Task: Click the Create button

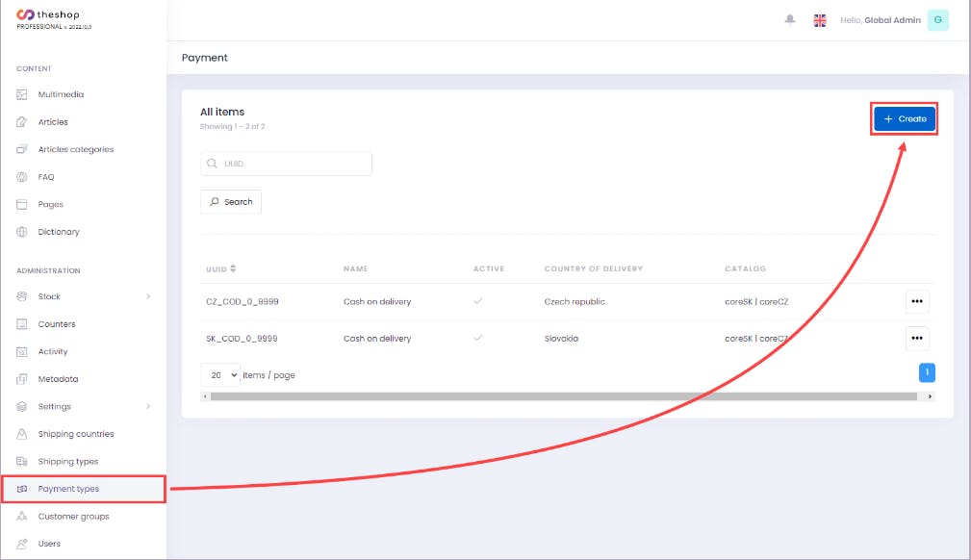Action: tap(905, 119)
